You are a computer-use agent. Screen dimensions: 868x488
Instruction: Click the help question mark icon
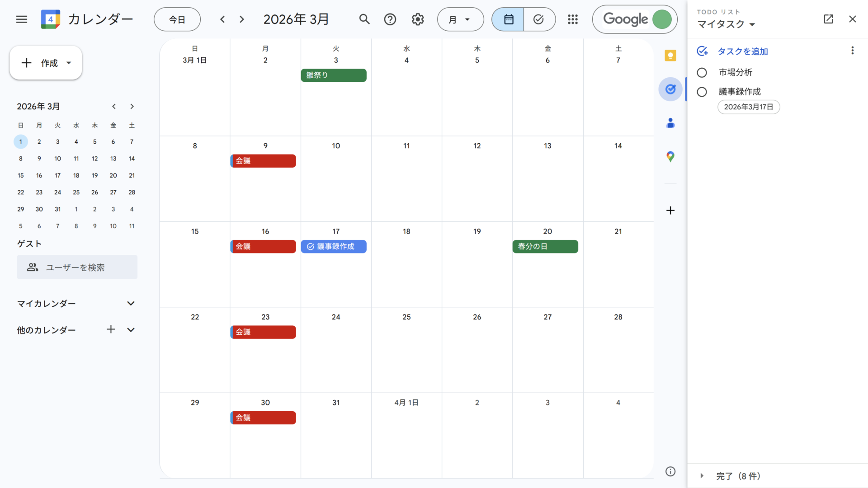[x=390, y=19]
